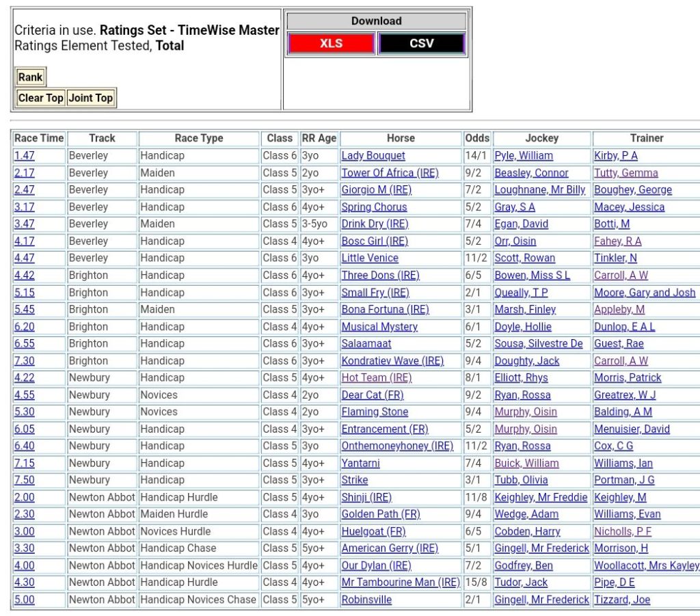
Task: View jockey Doyle, Hollie profile
Action: point(523,327)
